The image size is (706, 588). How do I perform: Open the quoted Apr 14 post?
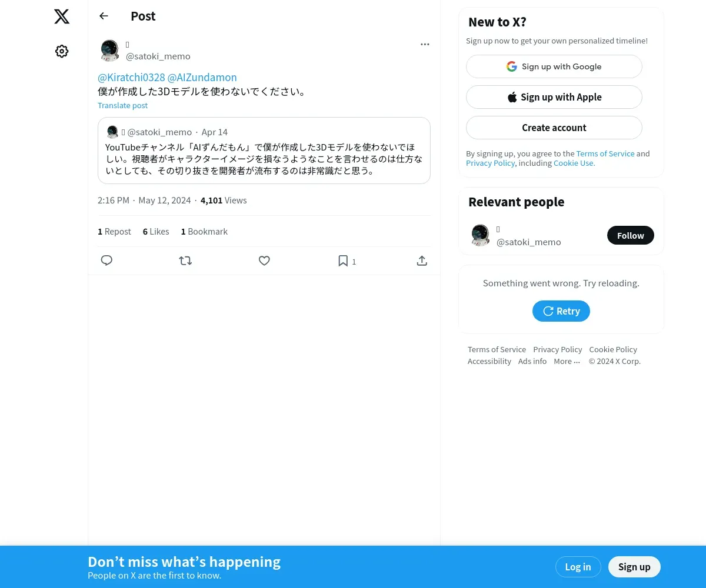(x=264, y=151)
